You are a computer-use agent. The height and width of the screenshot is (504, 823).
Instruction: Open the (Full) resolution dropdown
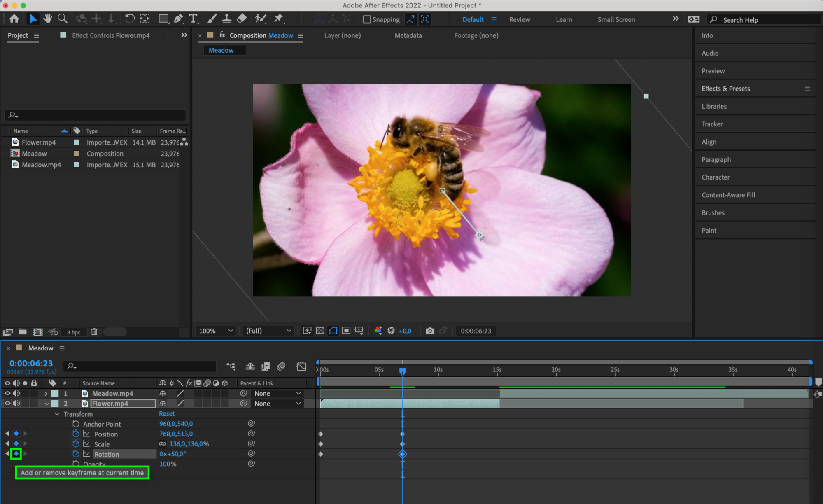pyautogui.click(x=268, y=331)
